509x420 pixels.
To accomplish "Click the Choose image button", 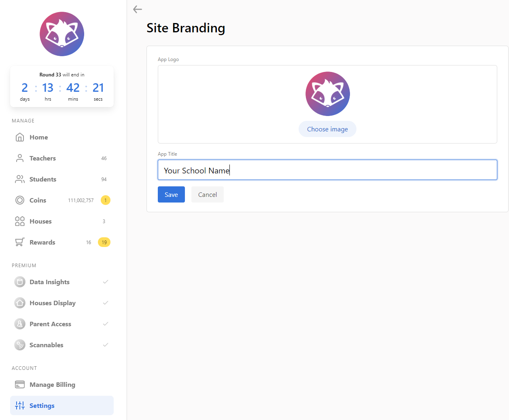I will click(x=327, y=129).
